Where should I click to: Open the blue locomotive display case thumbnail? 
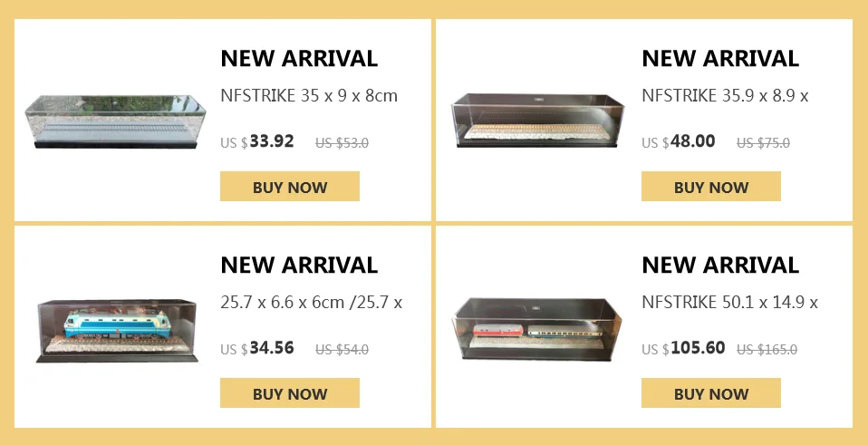(x=118, y=331)
